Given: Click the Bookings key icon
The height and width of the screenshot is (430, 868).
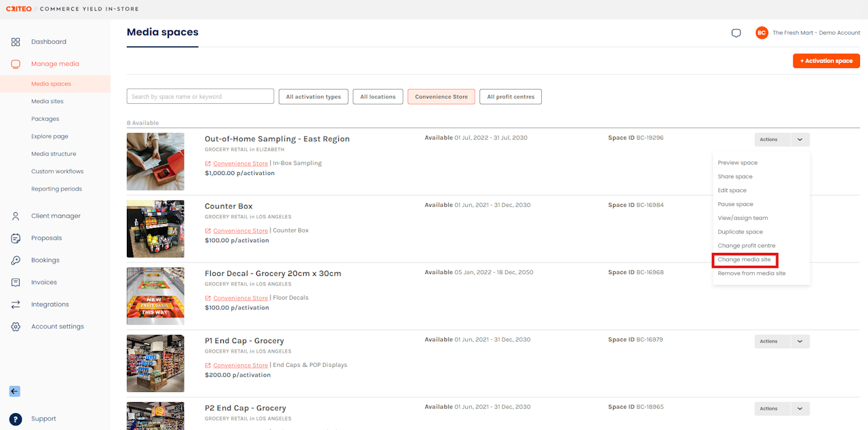Looking at the screenshot, I should tap(16, 260).
